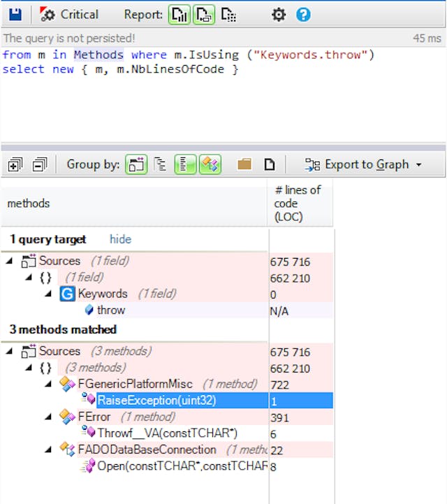Click the save query floppy disk icon
Viewport: 447px width, 504px height.
[15, 14]
